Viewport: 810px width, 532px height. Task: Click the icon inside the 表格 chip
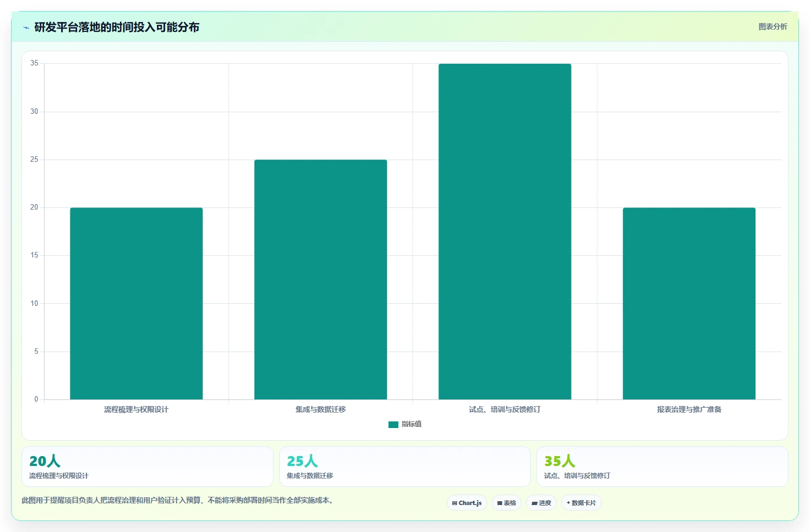click(x=499, y=503)
